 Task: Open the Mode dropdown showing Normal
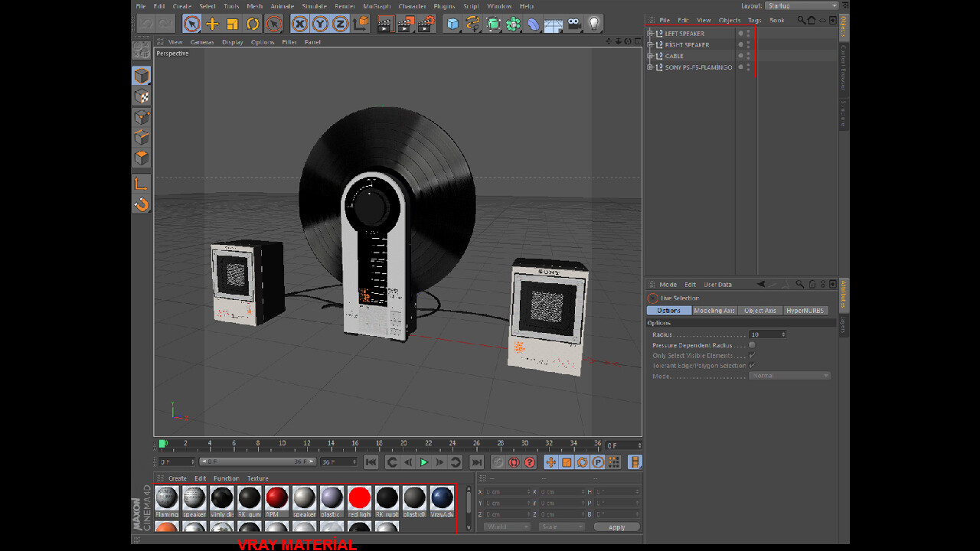tap(789, 376)
